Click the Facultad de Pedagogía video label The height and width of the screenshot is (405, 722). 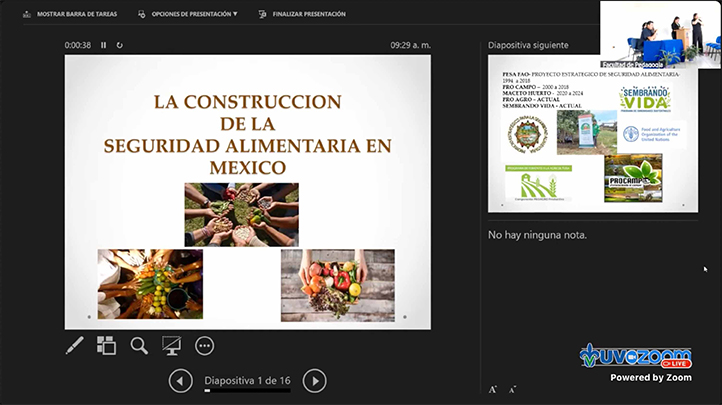(633, 65)
